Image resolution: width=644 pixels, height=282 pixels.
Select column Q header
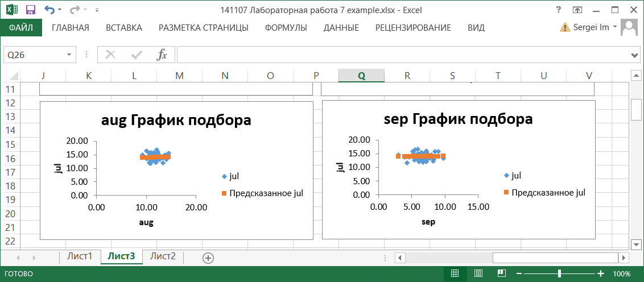(361, 76)
